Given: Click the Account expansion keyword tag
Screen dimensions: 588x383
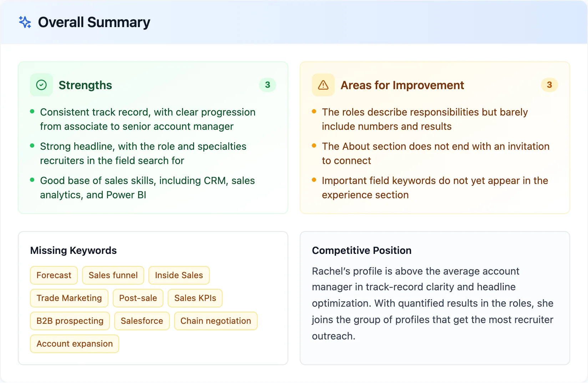Looking at the screenshot, I should pos(75,344).
